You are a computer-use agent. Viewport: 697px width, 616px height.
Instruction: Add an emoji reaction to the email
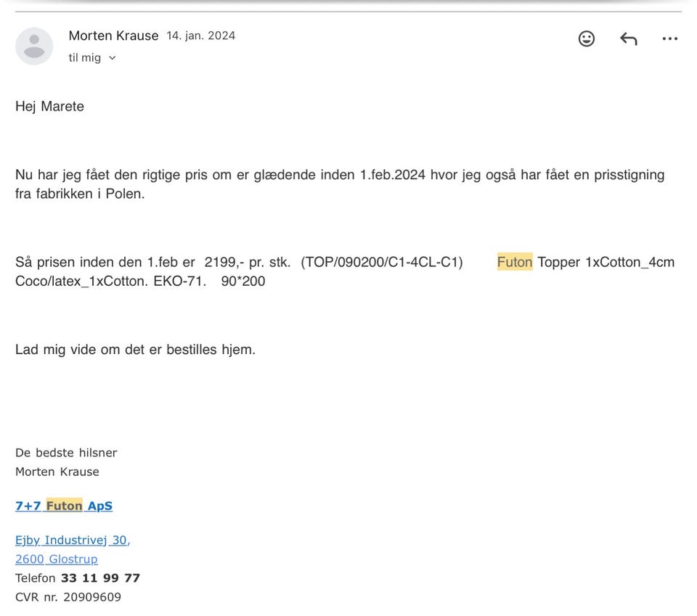[x=587, y=39]
